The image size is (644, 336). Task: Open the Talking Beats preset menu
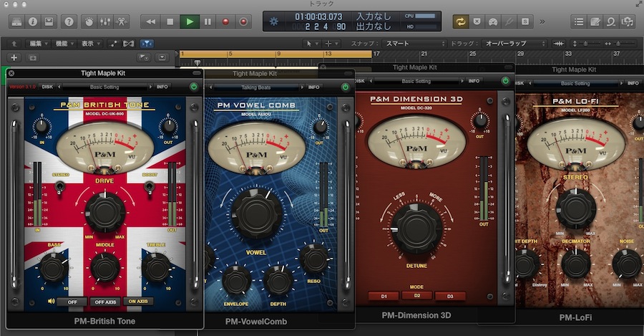point(256,87)
